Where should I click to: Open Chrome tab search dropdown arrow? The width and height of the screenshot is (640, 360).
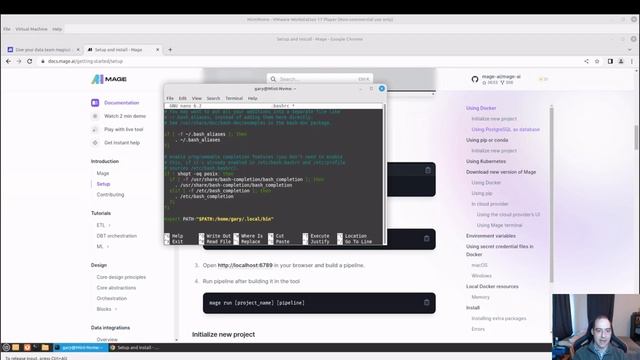[630, 50]
